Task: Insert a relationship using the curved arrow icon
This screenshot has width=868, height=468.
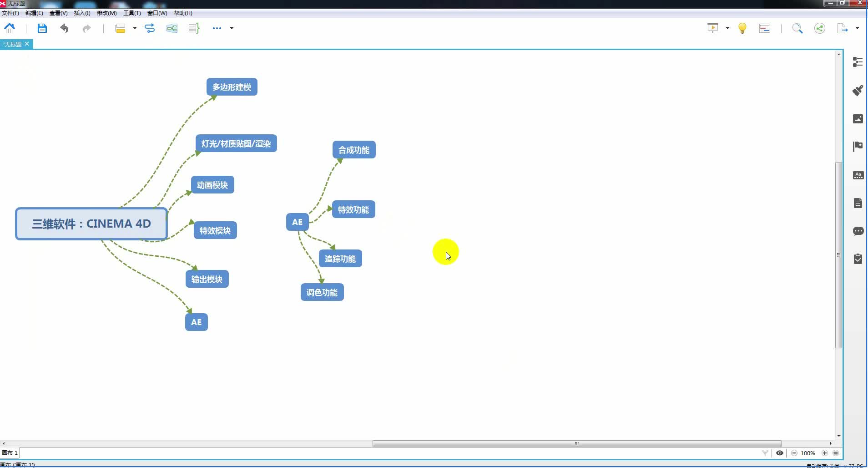Action: (x=150, y=28)
